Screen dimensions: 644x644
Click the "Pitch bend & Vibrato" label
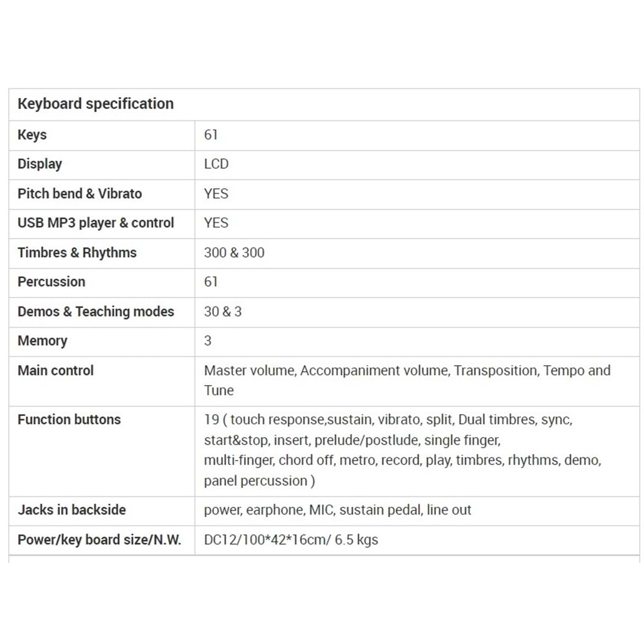80,194
